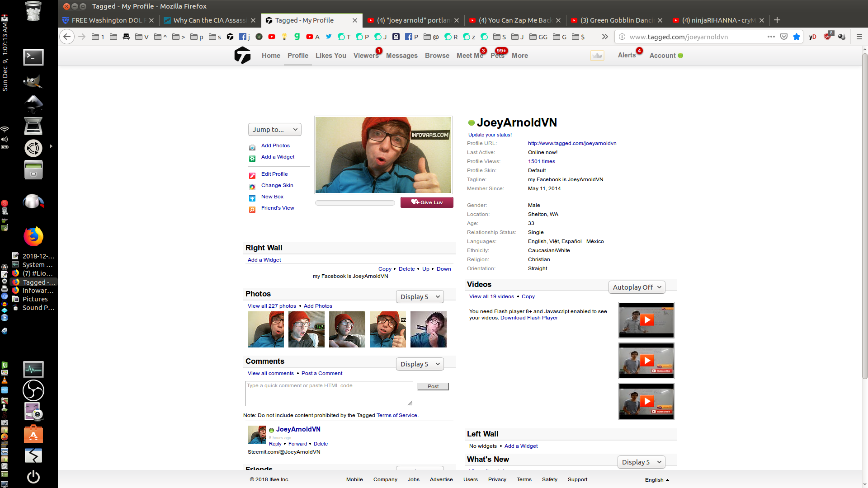
Task: Select the Edit Profile pencil icon
Action: (x=252, y=175)
